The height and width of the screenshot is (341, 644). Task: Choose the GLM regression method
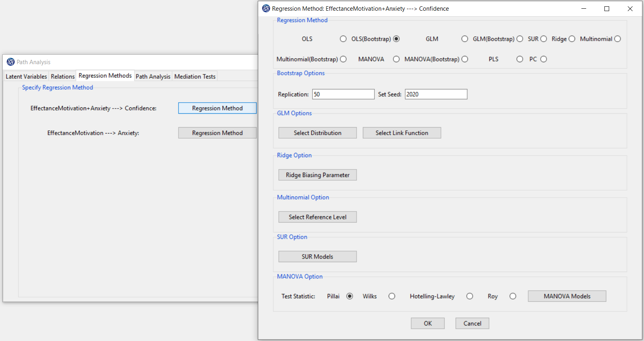click(464, 39)
